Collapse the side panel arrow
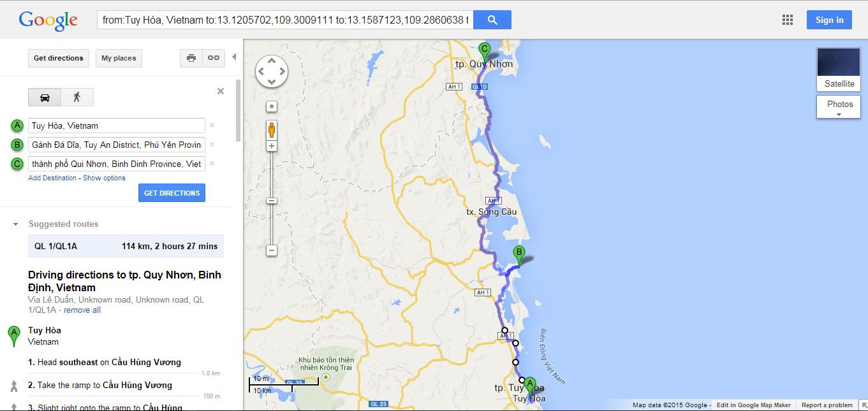Screen dimensions: 868x411 [234, 57]
